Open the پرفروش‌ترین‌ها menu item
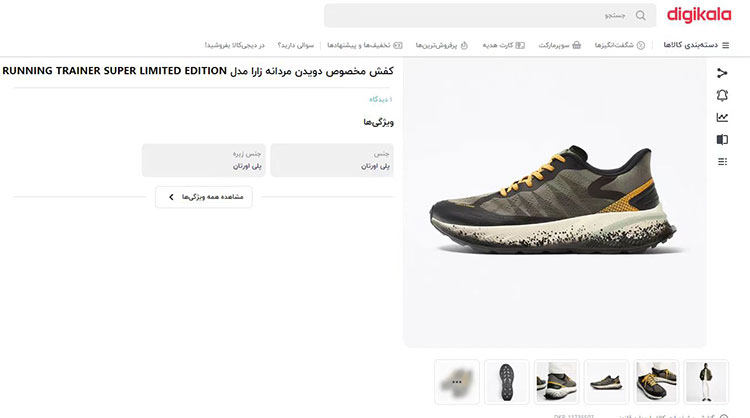Image resolution: width=750 pixels, height=418 pixels. (x=441, y=45)
